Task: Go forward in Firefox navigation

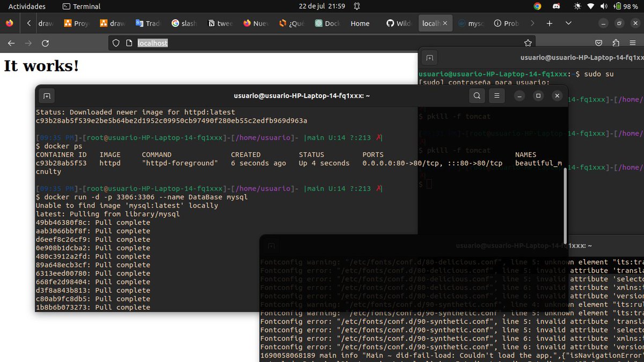Action: click(x=28, y=43)
